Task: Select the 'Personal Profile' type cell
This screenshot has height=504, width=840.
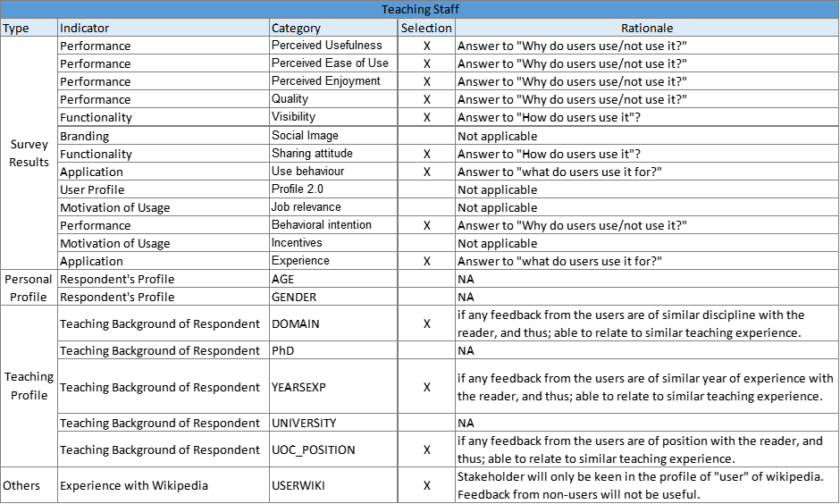Action: point(29,288)
